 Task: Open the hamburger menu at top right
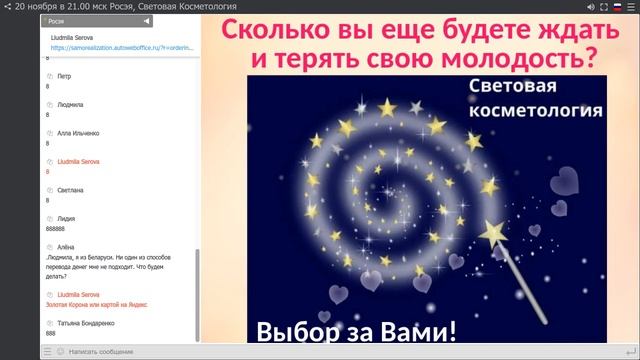coord(631,7)
